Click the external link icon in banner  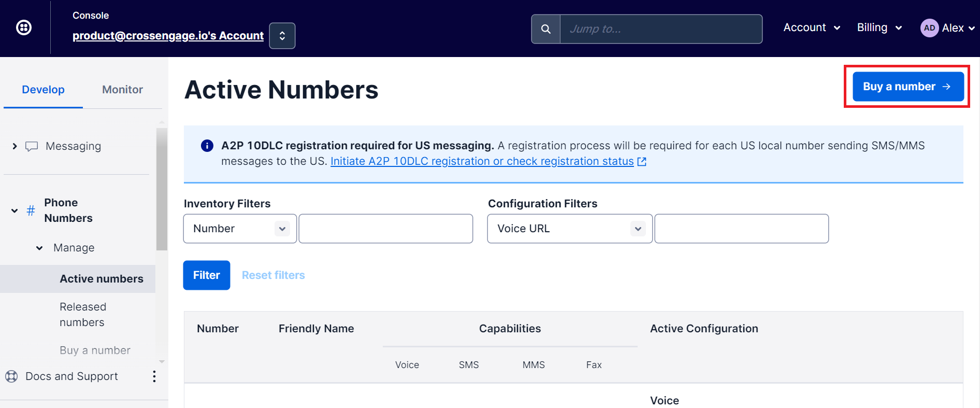click(642, 162)
